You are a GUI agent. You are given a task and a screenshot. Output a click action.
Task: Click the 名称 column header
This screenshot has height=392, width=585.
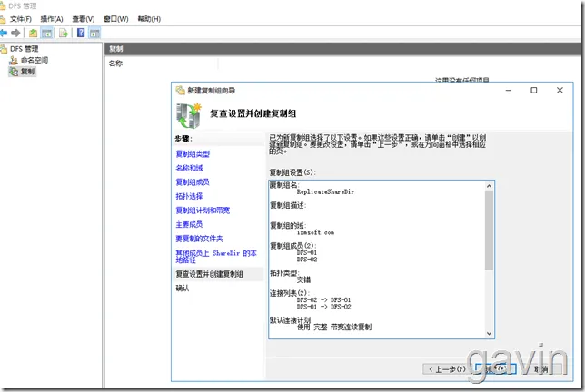115,64
